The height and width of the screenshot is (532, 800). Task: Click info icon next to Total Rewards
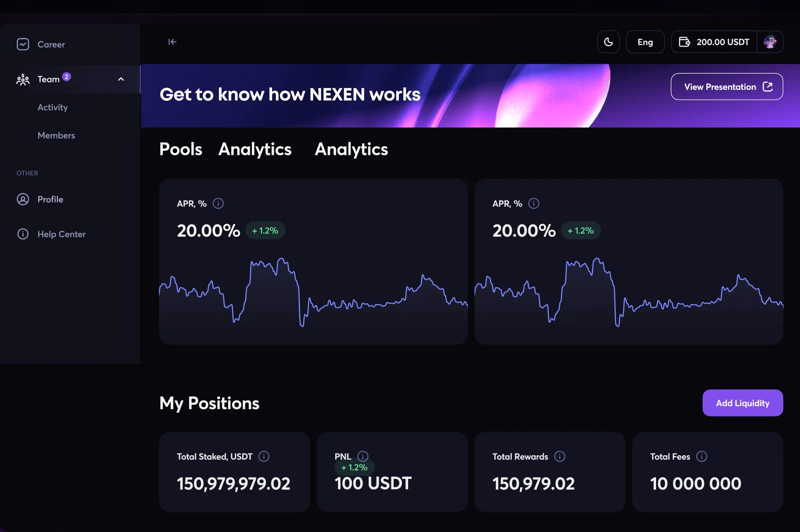point(560,457)
